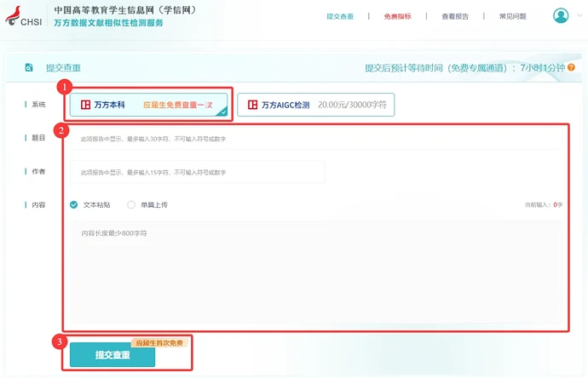The height and width of the screenshot is (378, 588).
Task: Focus the 作者 author input field
Action: [197, 172]
